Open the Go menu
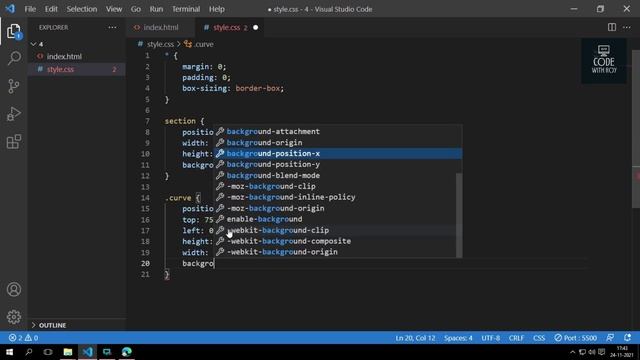The image size is (640, 360). coord(136,9)
